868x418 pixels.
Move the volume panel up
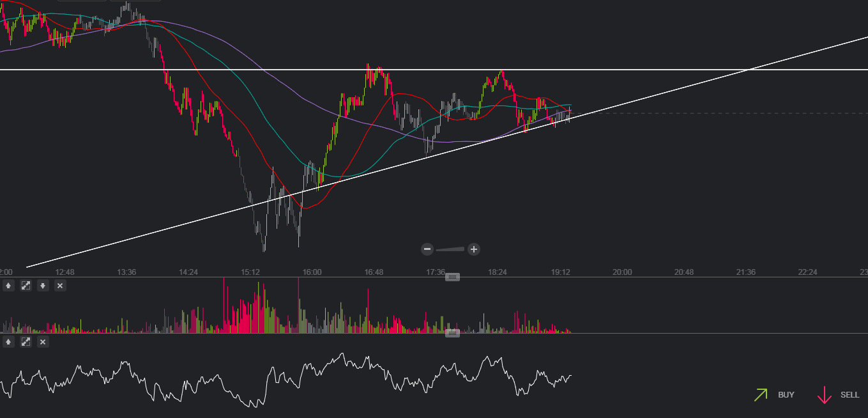9,286
